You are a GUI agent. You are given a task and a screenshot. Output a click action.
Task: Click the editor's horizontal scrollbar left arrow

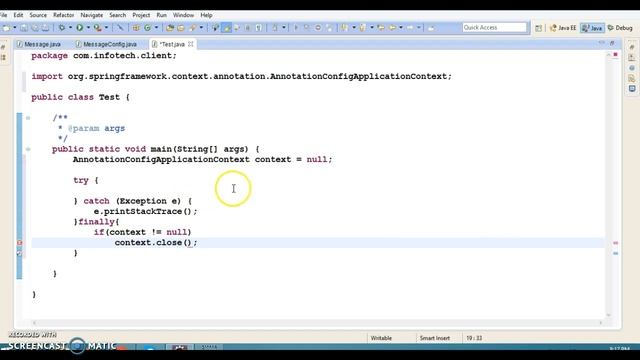[x=34, y=322]
